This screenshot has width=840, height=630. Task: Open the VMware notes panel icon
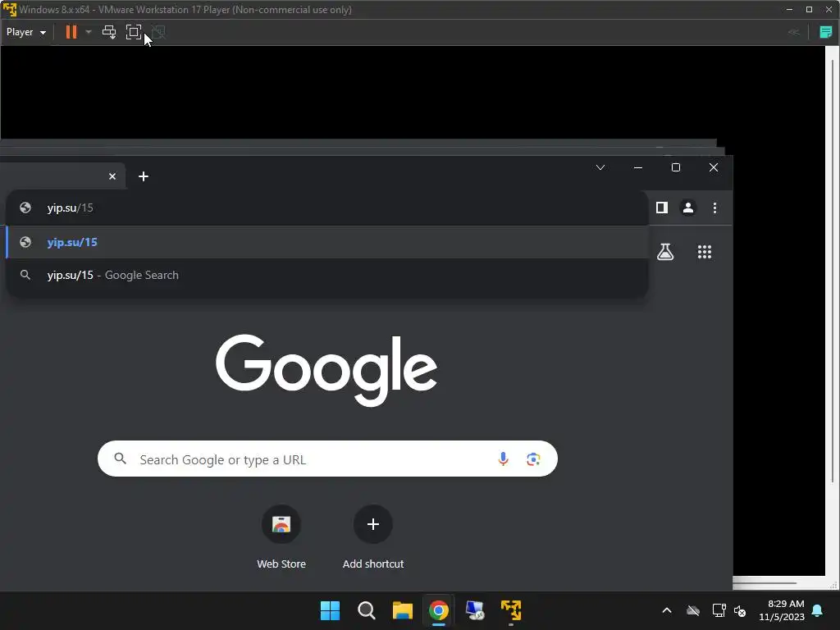coord(826,32)
